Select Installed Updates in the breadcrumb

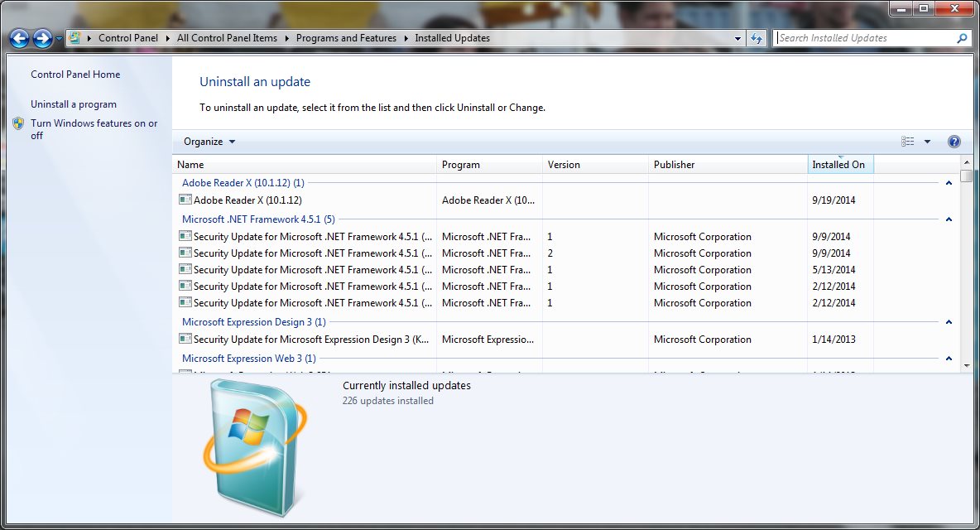pyautogui.click(x=453, y=38)
